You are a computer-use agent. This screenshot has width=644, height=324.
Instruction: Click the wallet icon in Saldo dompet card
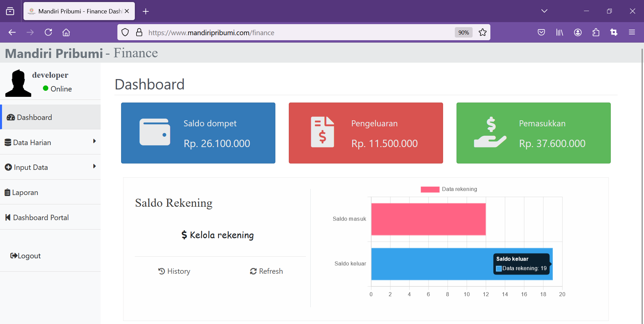(x=155, y=132)
